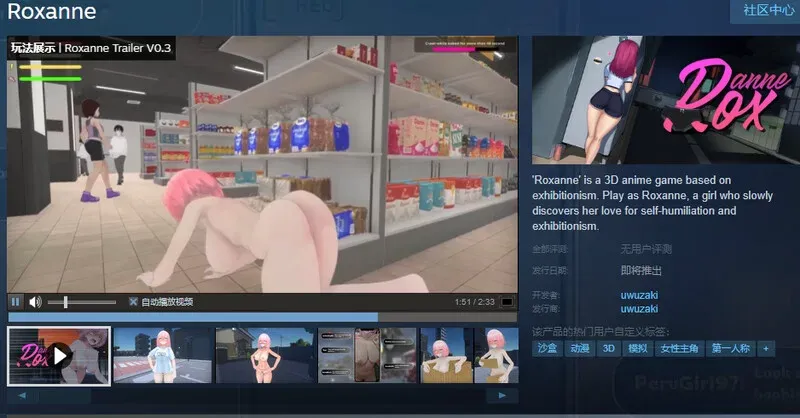Select the 动漫 tag
The width and height of the screenshot is (800, 418).
click(x=580, y=348)
